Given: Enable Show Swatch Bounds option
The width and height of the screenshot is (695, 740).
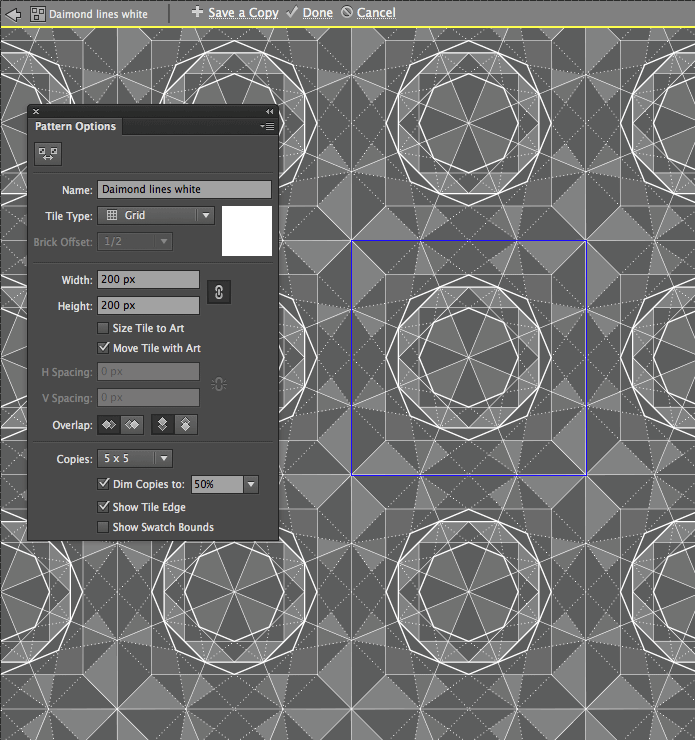Looking at the screenshot, I should coord(103,527).
